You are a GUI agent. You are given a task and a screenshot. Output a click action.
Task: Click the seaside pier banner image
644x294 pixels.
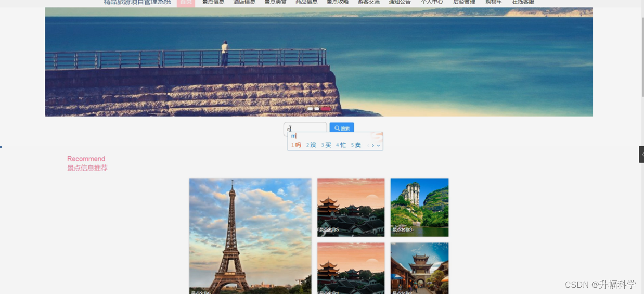(x=318, y=61)
